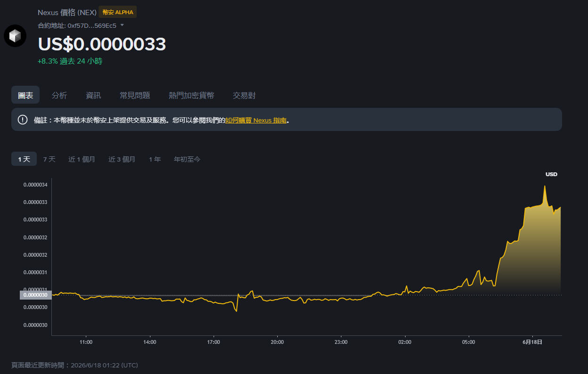588x374 pixels.
Task: Select the 1 年 chart range
Action: (155, 159)
